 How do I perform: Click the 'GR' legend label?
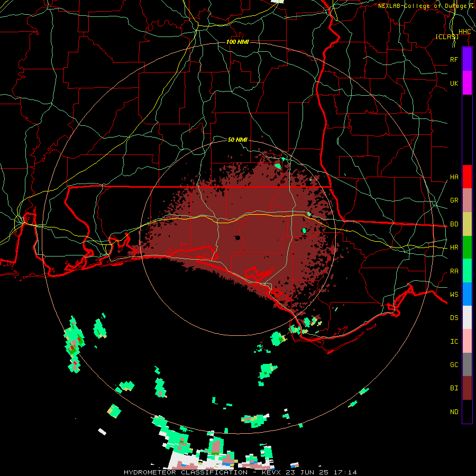coord(454,200)
